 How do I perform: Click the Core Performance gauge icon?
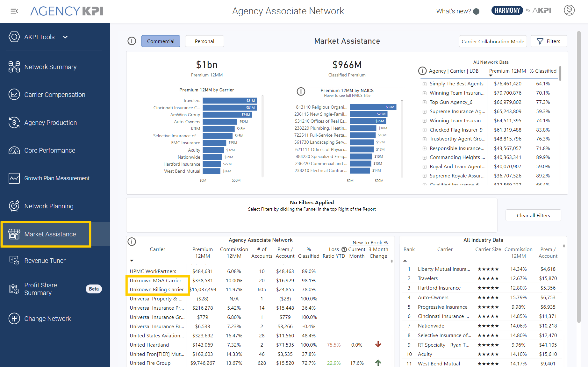14,150
